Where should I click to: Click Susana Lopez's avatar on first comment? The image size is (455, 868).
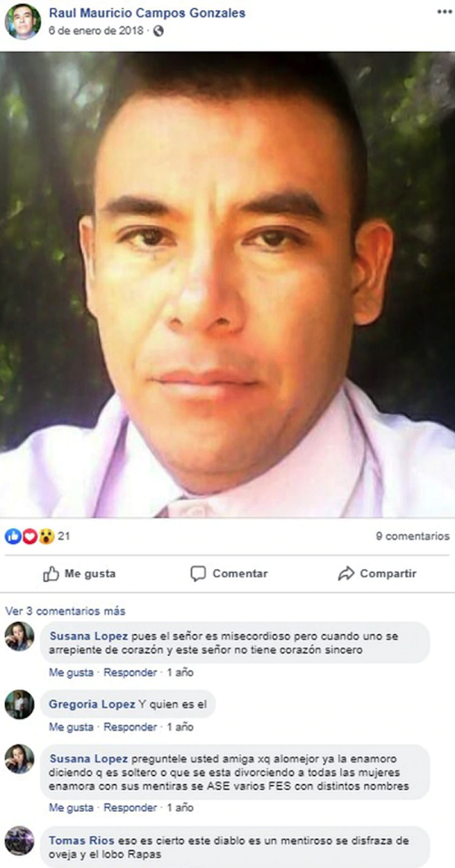[x=19, y=636]
